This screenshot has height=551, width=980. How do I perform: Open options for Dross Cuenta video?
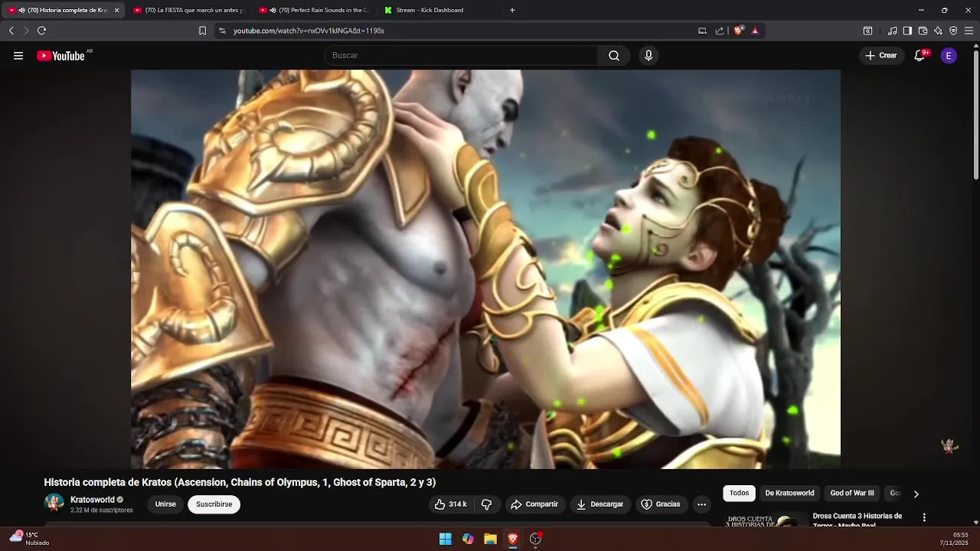(924, 518)
